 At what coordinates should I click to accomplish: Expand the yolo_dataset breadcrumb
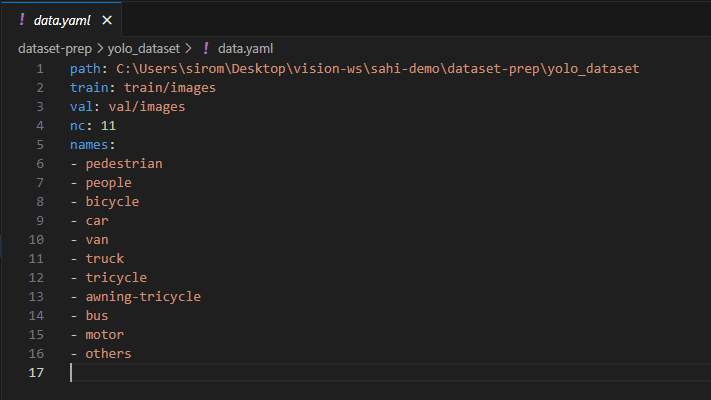(x=144, y=48)
